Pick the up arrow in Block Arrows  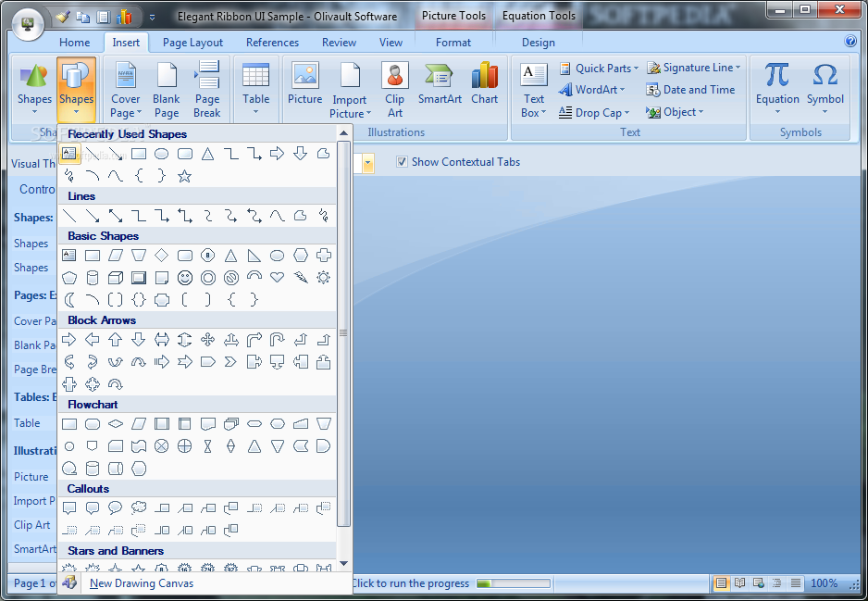[x=115, y=339]
